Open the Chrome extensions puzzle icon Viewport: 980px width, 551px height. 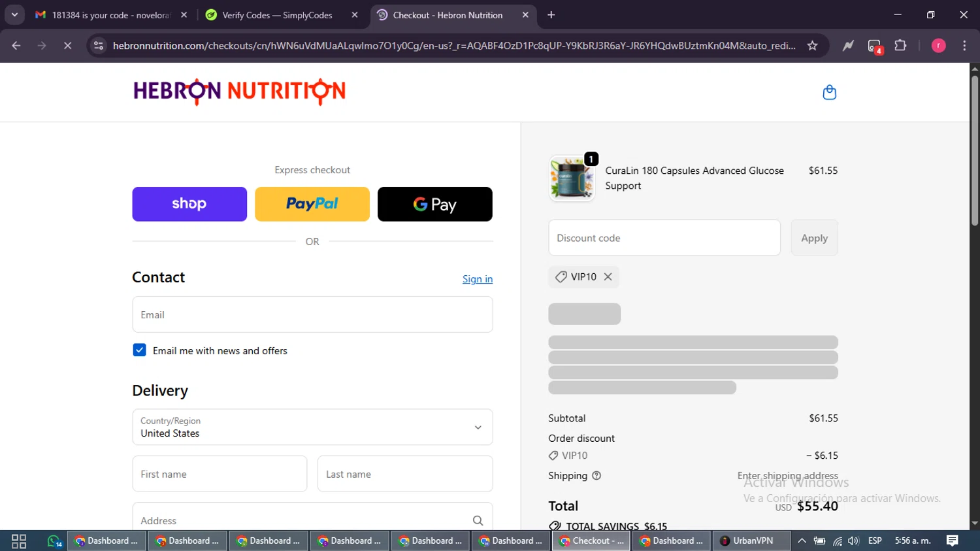pyautogui.click(x=900, y=46)
